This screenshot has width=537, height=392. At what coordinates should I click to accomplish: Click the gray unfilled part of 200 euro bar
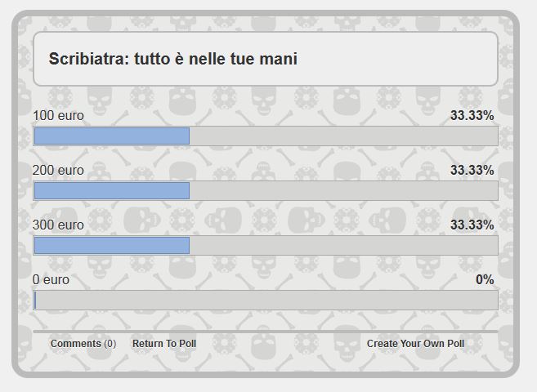coord(343,191)
